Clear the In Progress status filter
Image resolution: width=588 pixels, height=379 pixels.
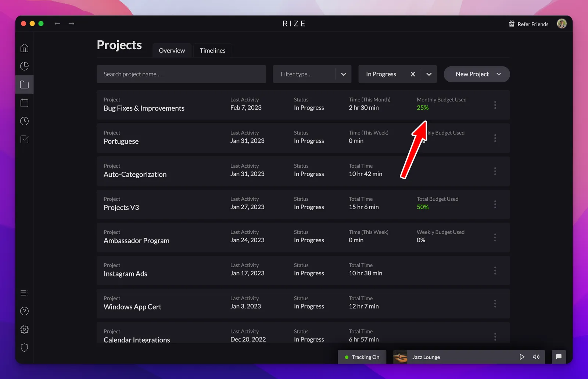coord(413,74)
